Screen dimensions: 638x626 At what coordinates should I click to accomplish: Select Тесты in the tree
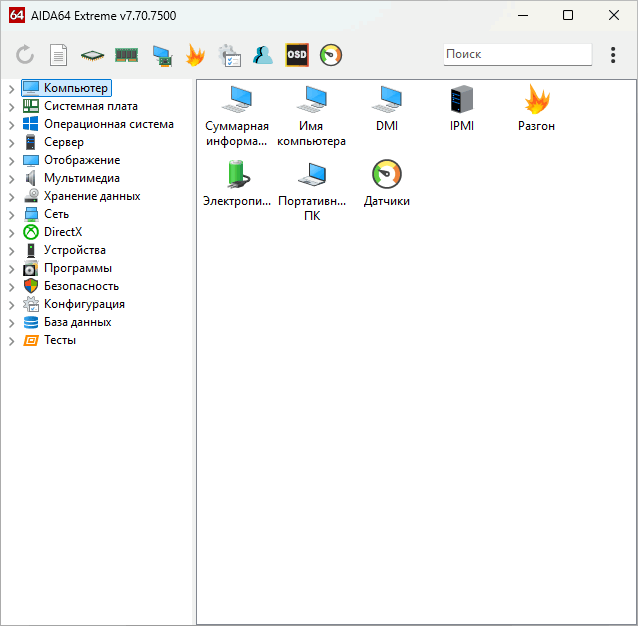[50, 340]
